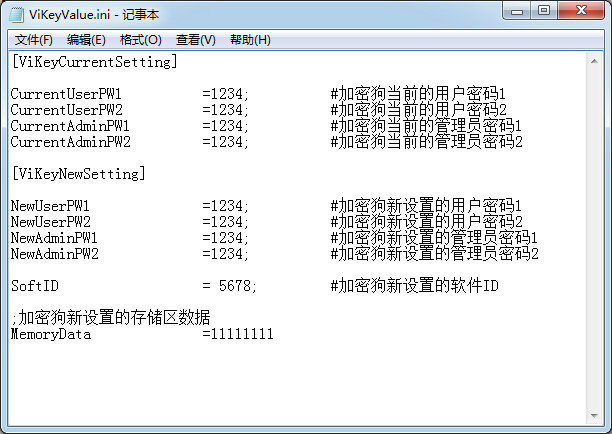Click the comment #加密狗当前的管理员密码2
This screenshot has width=612, height=434.
point(427,142)
